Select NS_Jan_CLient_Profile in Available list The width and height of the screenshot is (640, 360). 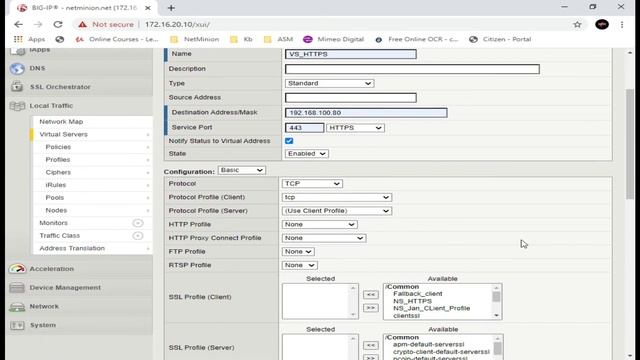tap(431, 309)
